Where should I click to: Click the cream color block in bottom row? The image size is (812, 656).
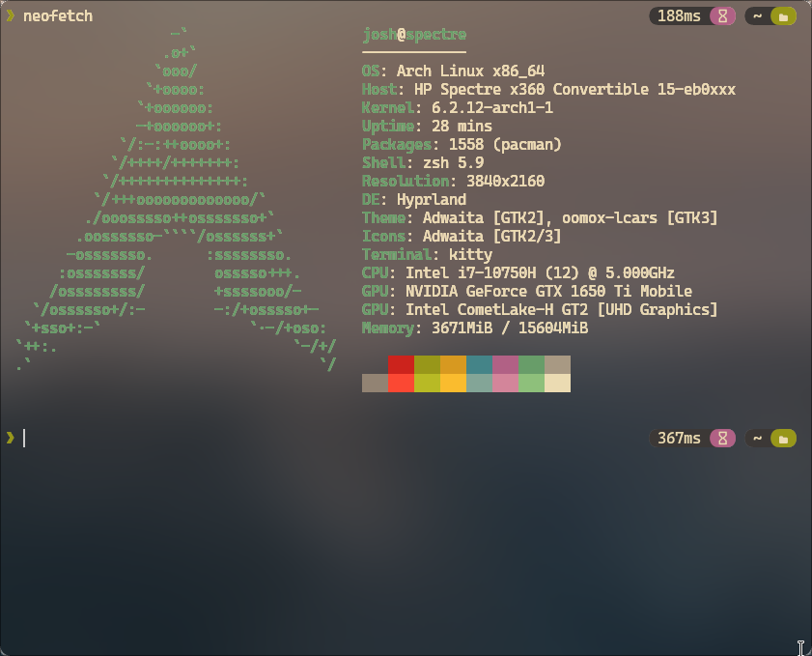click(558, 383)
